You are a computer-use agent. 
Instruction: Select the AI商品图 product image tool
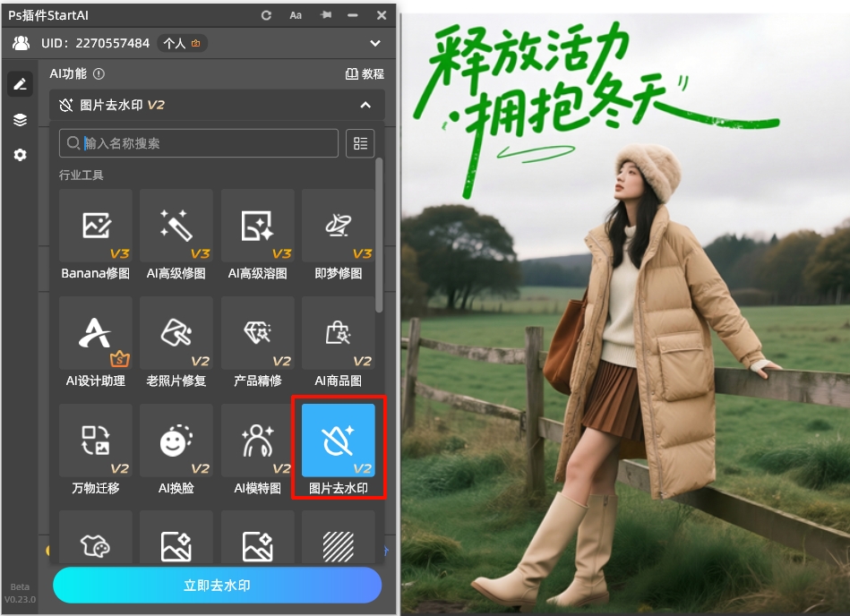(339, 333)
